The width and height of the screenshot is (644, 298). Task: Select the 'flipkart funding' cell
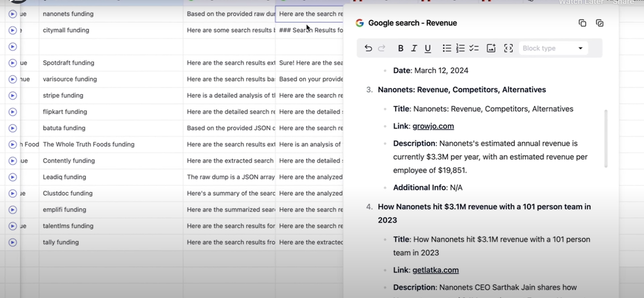point(111,112)
